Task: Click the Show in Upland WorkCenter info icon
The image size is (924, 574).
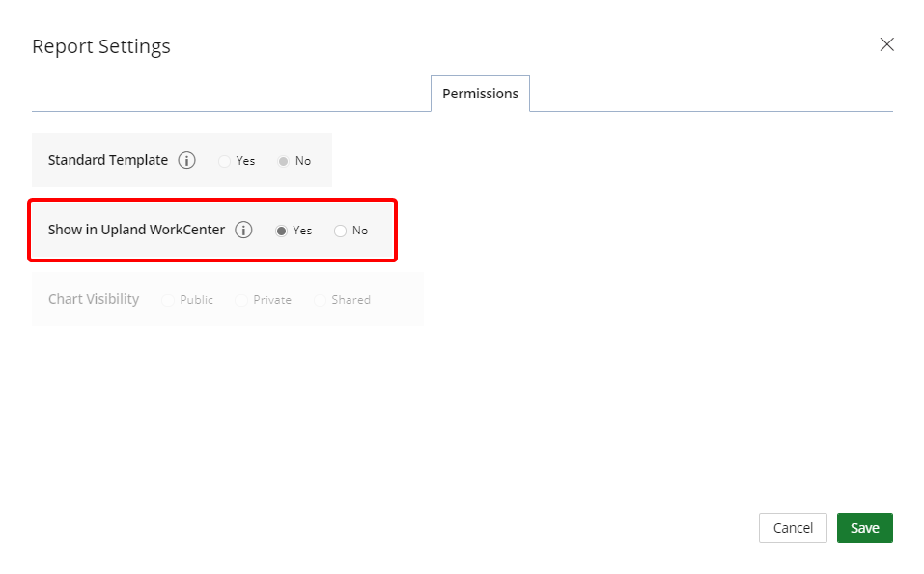Action: point(243,230)
